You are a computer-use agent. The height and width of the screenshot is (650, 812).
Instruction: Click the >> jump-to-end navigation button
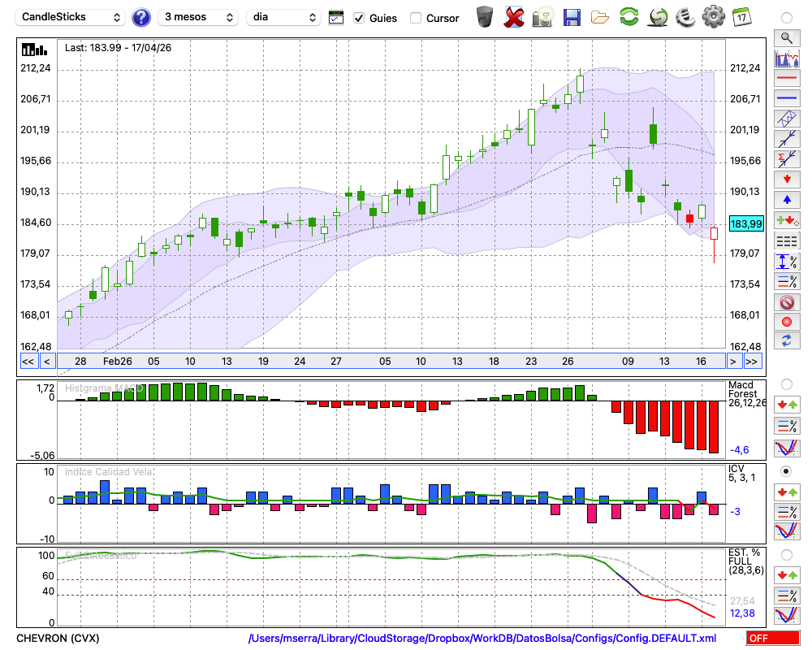[x=751, y=362]
